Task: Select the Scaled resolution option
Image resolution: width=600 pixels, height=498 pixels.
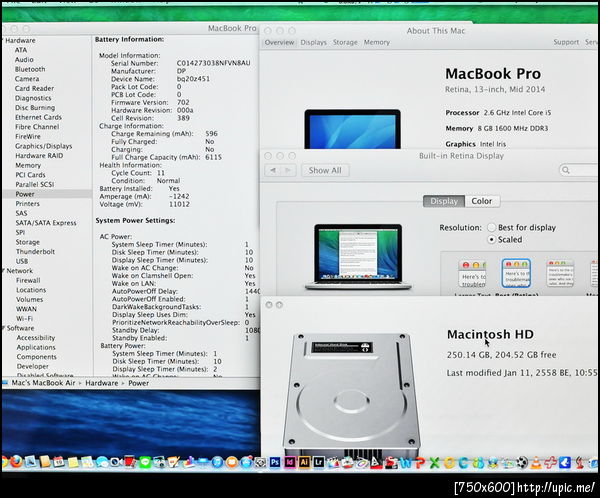Action: tap(491, 240)
